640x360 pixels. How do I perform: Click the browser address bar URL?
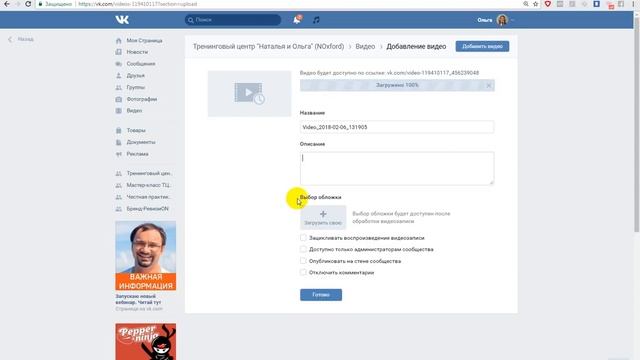click(x=138, y=4)
